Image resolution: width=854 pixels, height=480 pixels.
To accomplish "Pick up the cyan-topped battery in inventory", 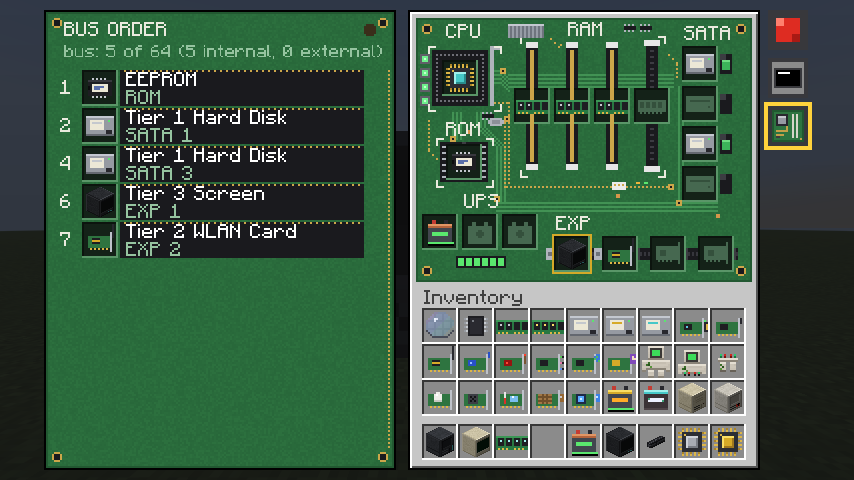I will (655, 398).
